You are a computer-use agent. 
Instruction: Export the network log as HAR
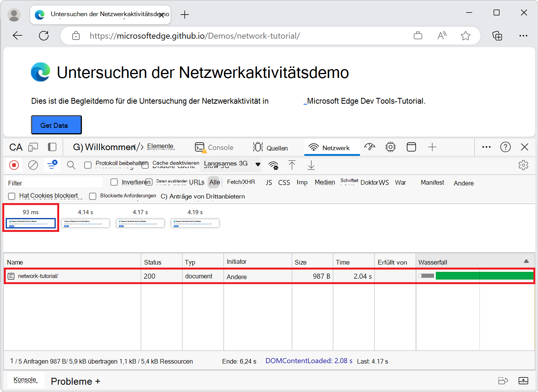pos(311,165)
